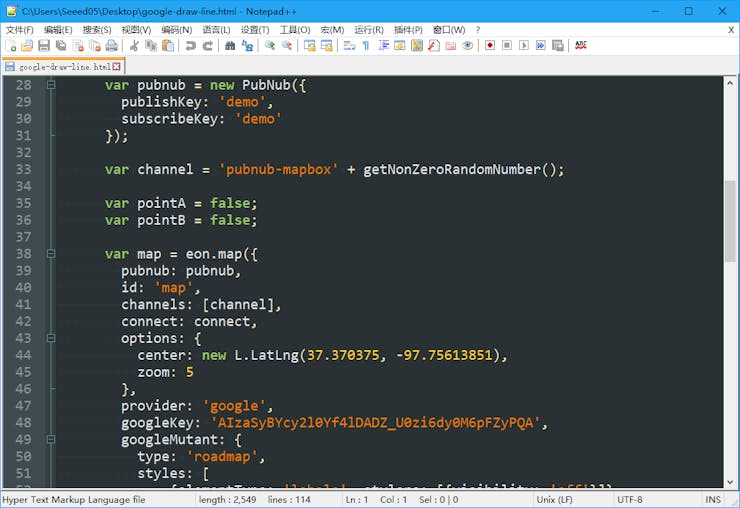740x508 pixels.
Task: Toggle spell check ABC icon
Action: point(580,45)
